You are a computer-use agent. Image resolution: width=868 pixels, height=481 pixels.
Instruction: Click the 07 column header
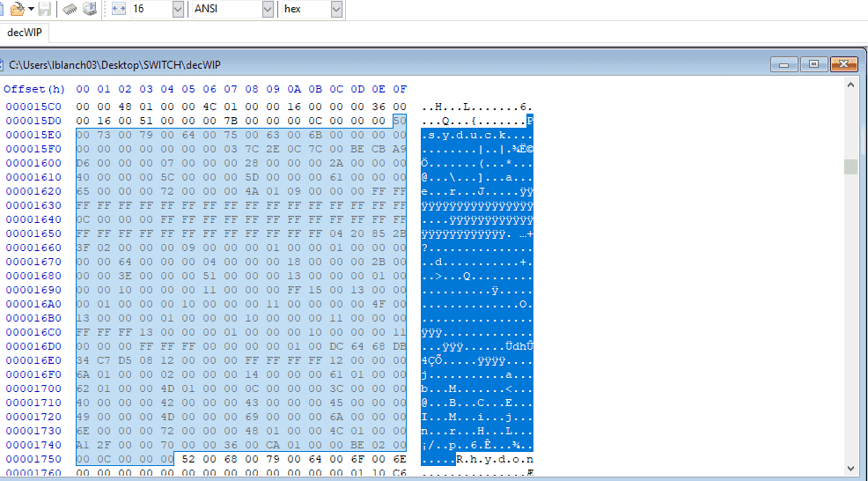[x=231, y=89]
